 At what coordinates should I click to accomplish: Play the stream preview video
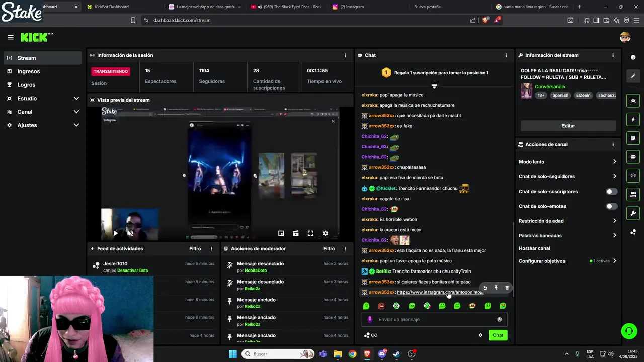[116, 233]
